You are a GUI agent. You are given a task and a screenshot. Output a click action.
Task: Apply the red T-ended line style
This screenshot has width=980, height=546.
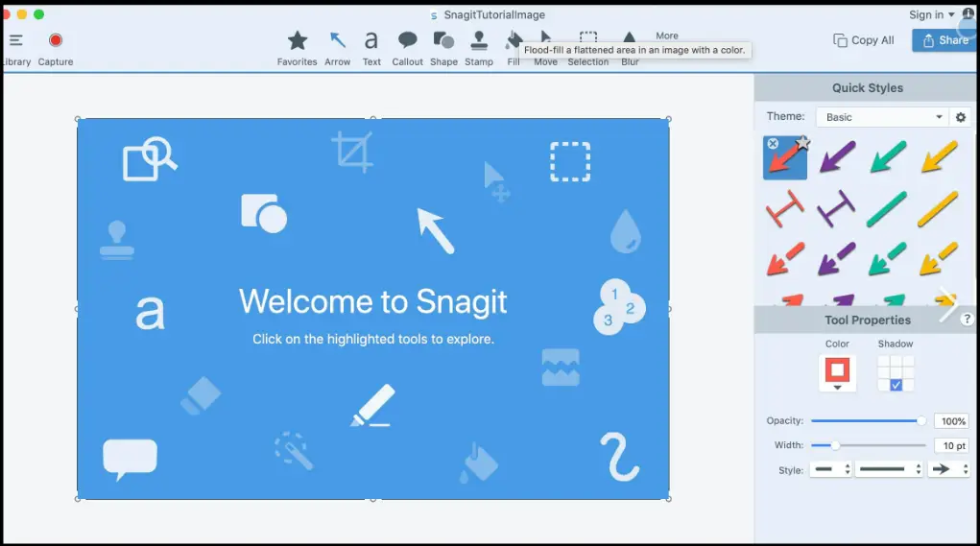tap(785, 208)
